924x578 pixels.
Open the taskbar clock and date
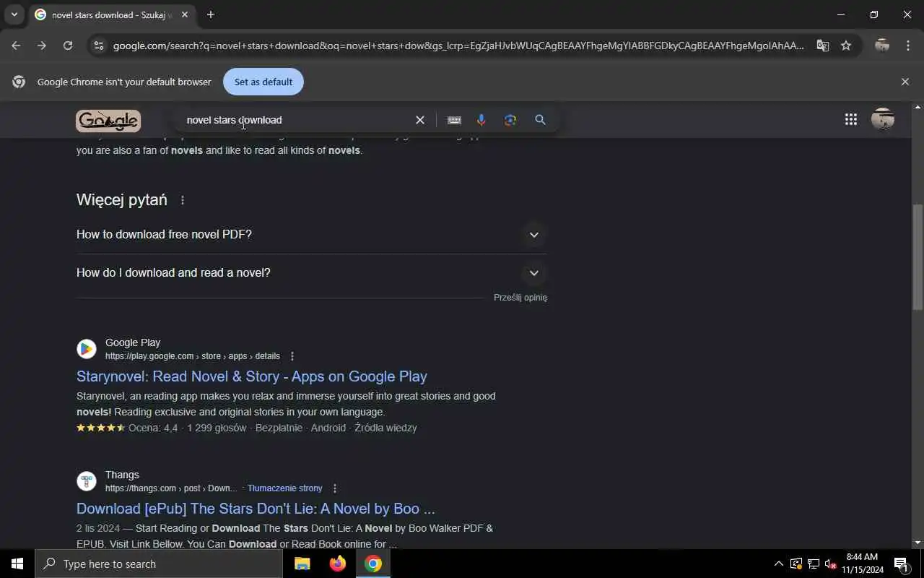(x=862, y=564)
